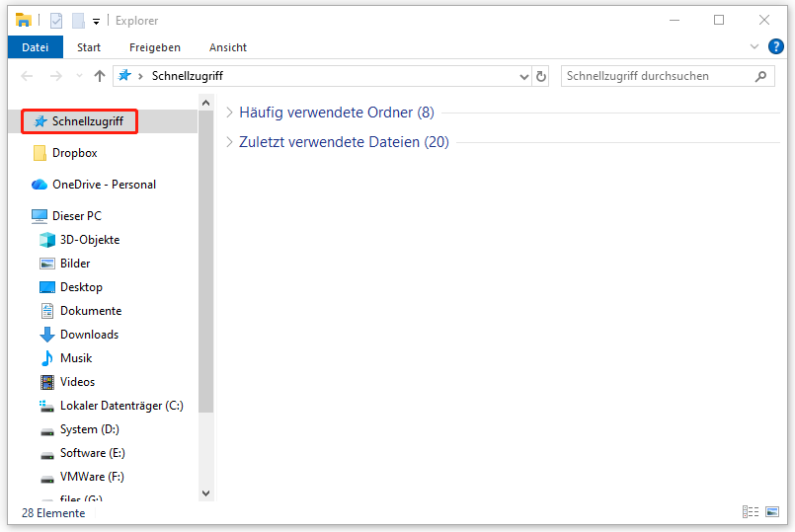Open the Start ribbon tab
The height and width of the screenshot is (532, 795).
89,47
